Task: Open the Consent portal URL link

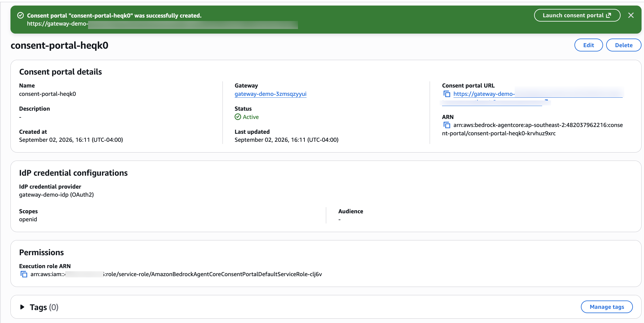Action: point(538,94)
